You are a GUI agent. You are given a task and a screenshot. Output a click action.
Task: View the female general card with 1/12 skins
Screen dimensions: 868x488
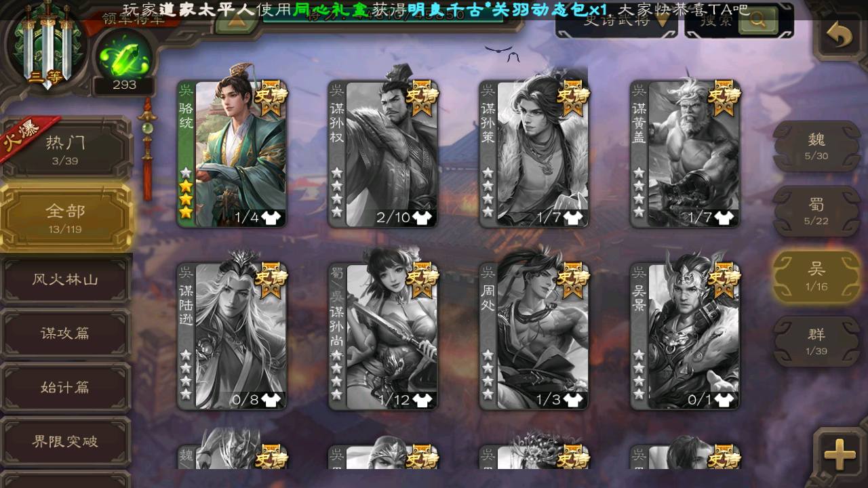[383, 335]
